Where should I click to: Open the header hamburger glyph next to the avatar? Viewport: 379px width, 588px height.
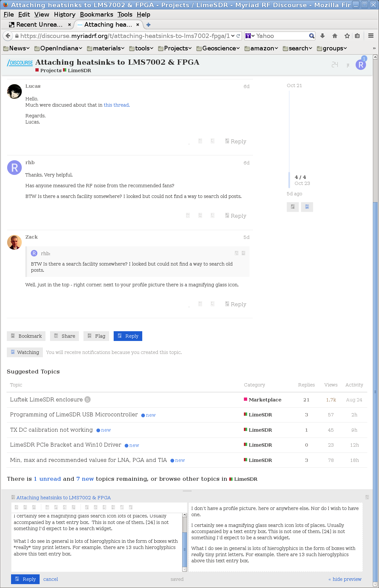tap(348, 65)
